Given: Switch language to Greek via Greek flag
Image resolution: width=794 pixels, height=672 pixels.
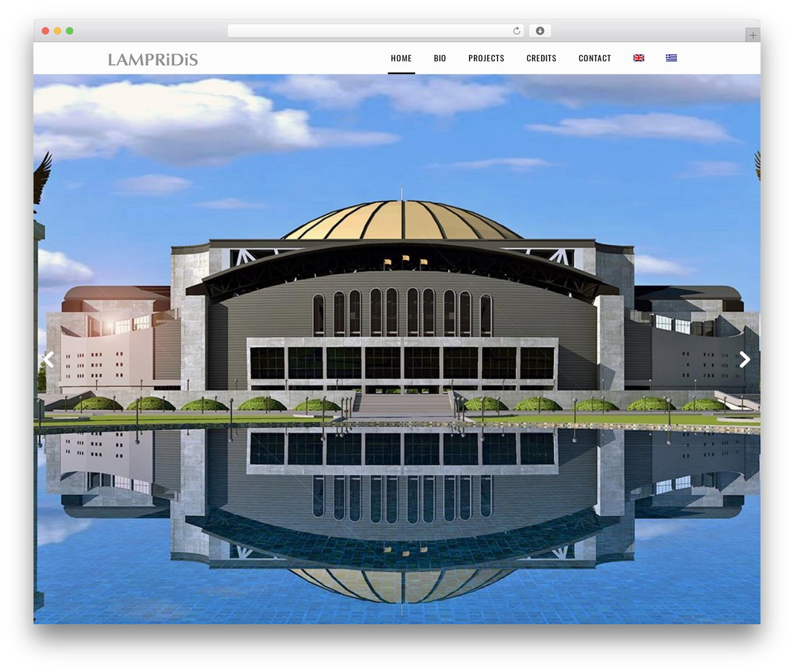Looking at the screenshot, I should (x=671, y=58).
